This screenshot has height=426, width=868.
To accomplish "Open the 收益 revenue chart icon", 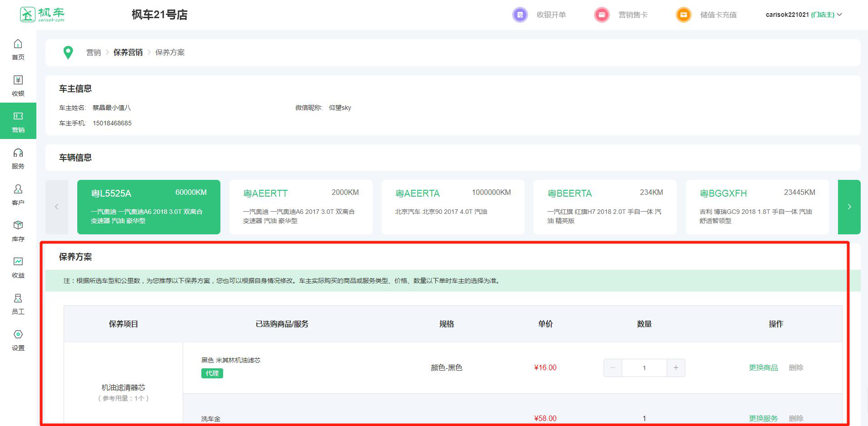I will tap(18, 262).
